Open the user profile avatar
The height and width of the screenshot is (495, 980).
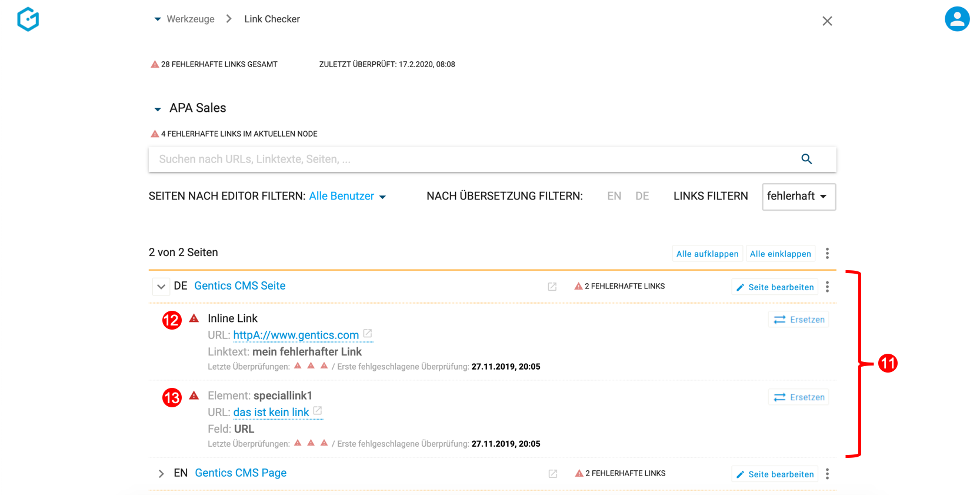coord(957,19)
